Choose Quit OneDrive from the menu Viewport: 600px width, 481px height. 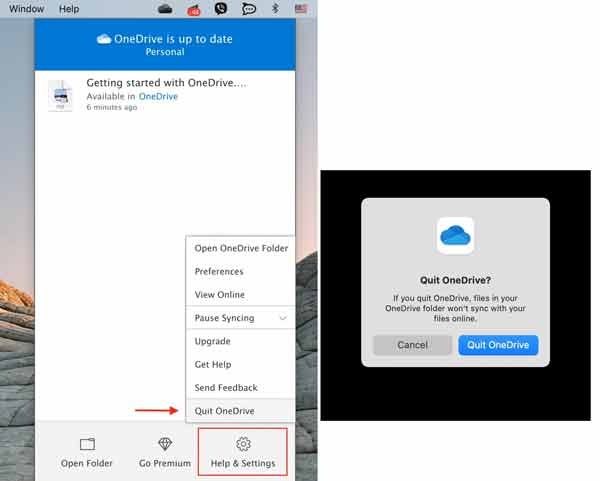click(241, 411)
